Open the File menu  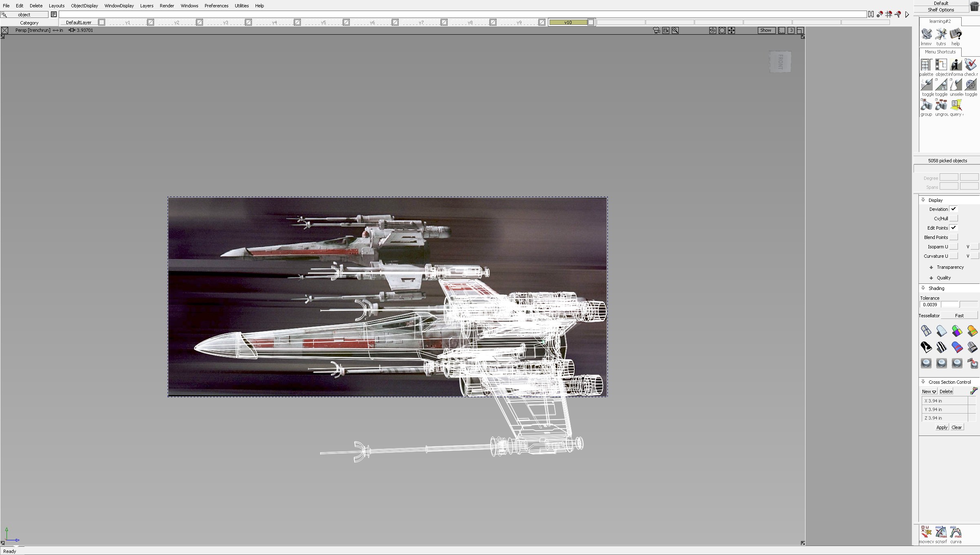6,6
